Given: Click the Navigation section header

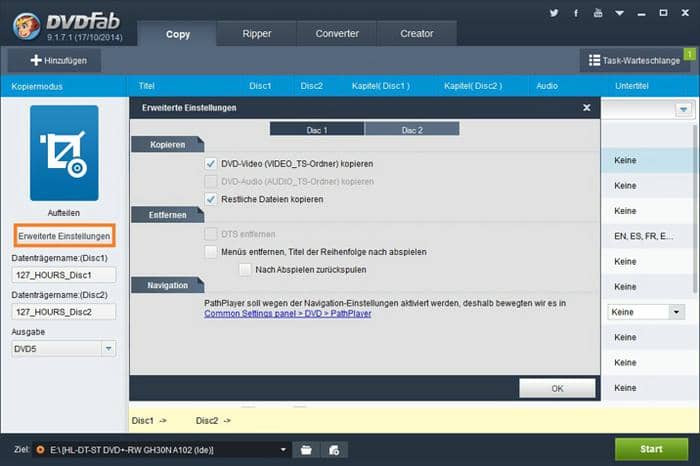Looking at the screenshot, I should point(167,285).
